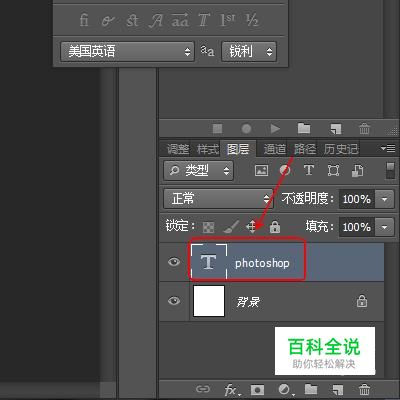Screen dimensions: 400x400
Task: Open the 类型 filter type dropdown
Action: coord(199,171)
